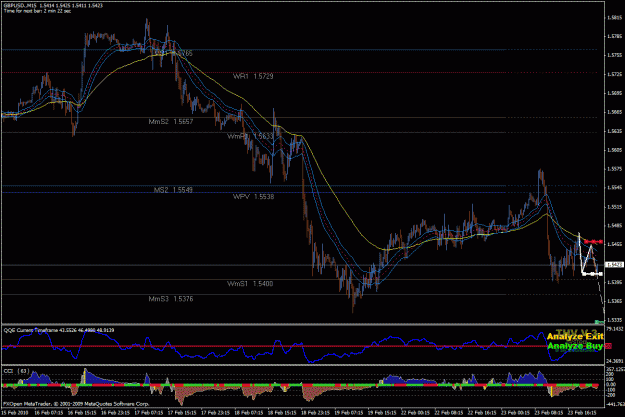
Task: Click the 16 Feb 15:15 time label
Action: tap(82, 412)
